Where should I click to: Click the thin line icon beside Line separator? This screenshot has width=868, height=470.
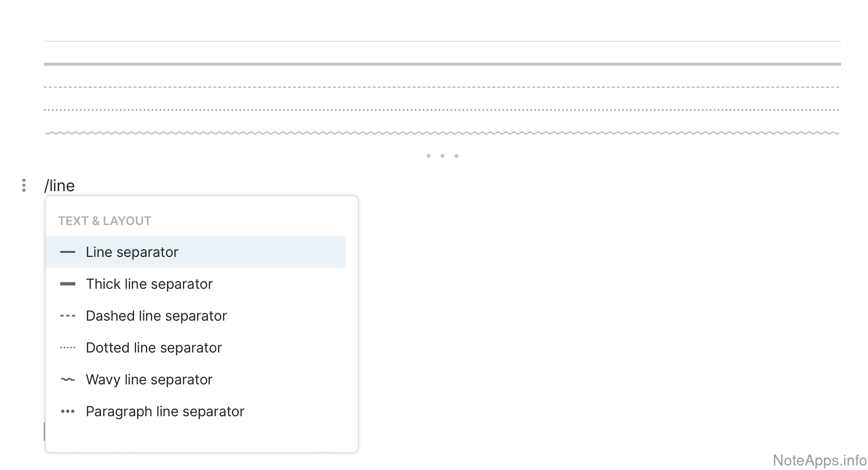click(x=68, y=252)
